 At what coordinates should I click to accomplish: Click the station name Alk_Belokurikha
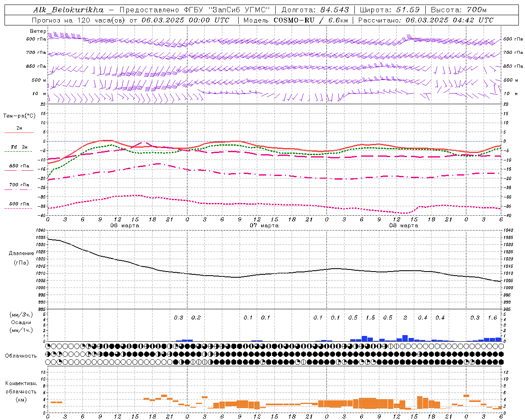(68, 9)
